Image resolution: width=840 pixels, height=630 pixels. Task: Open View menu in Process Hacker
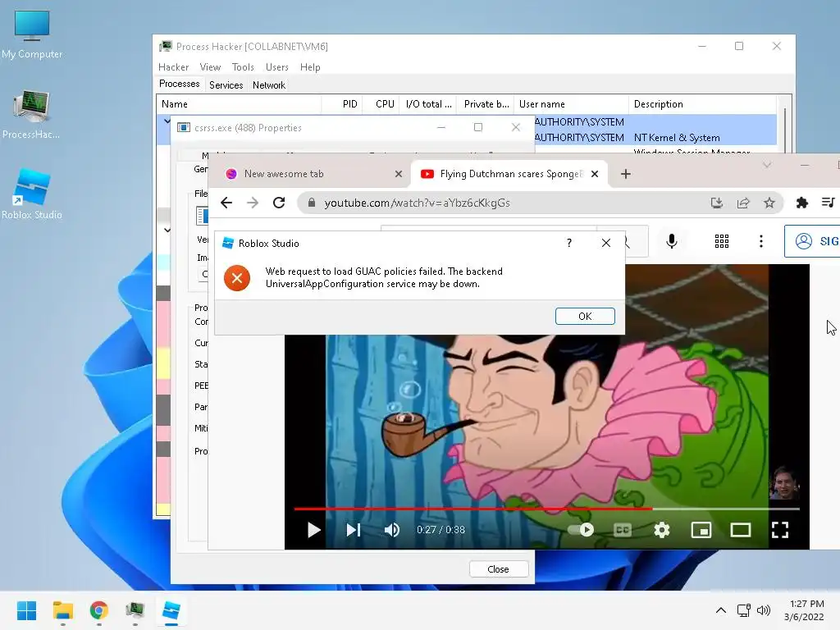[x=210, y=67]
